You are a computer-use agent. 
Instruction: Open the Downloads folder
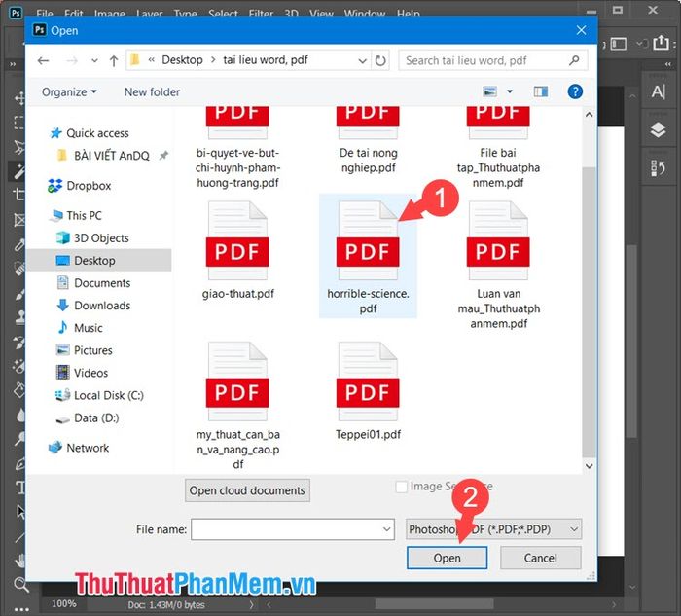93,306
